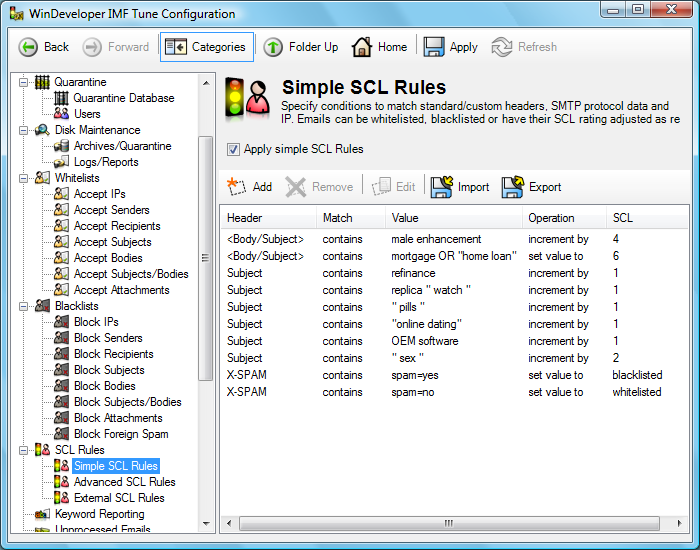Open Accept Recipients in the tree
The width and height of the screenshot is (700, 550).
click(x=117, y=226)
